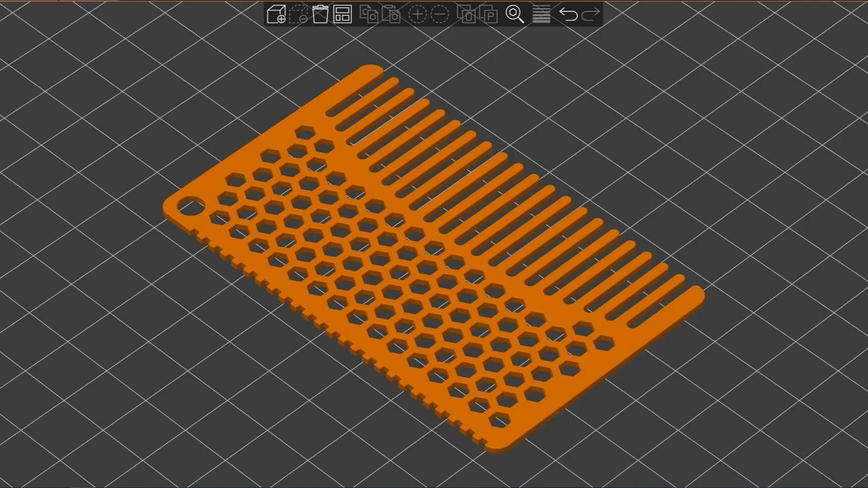Click the Delete selected object icon
The width and height of the screenshot is (868, 488).
(299, 15)
